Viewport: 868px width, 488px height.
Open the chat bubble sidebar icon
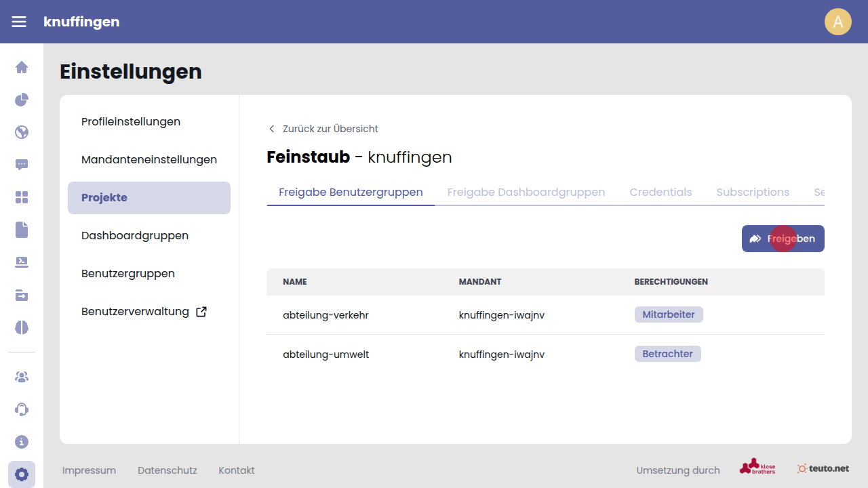pos(22,165)
